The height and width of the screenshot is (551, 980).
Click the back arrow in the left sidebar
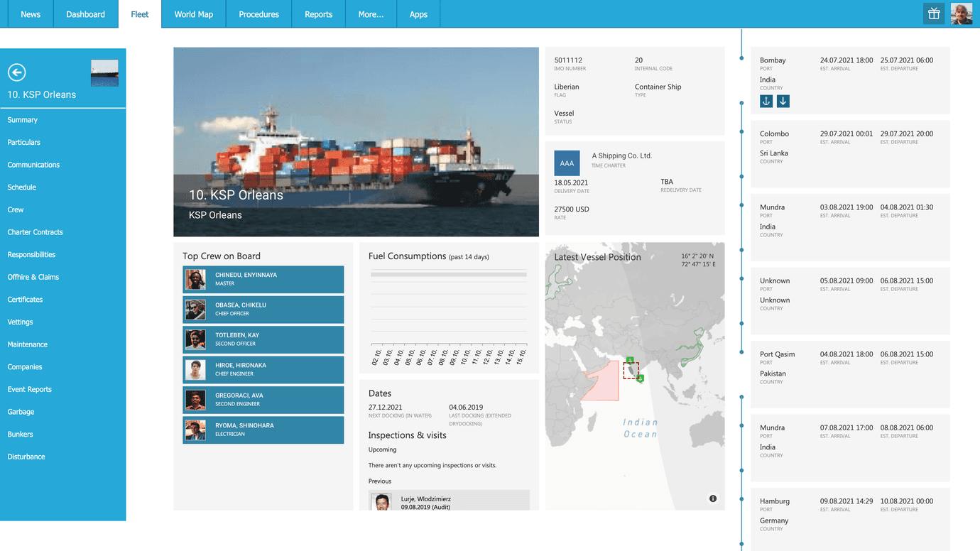(x=16, y=72)
